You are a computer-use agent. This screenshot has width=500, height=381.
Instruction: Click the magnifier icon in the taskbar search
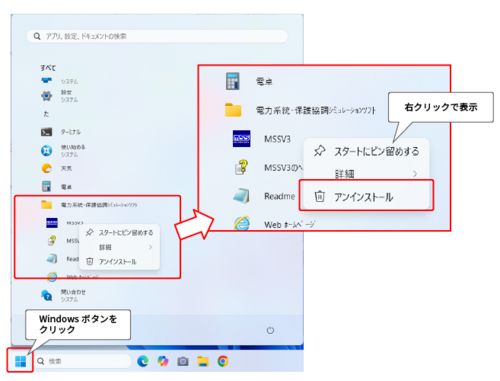coord(41,361)
